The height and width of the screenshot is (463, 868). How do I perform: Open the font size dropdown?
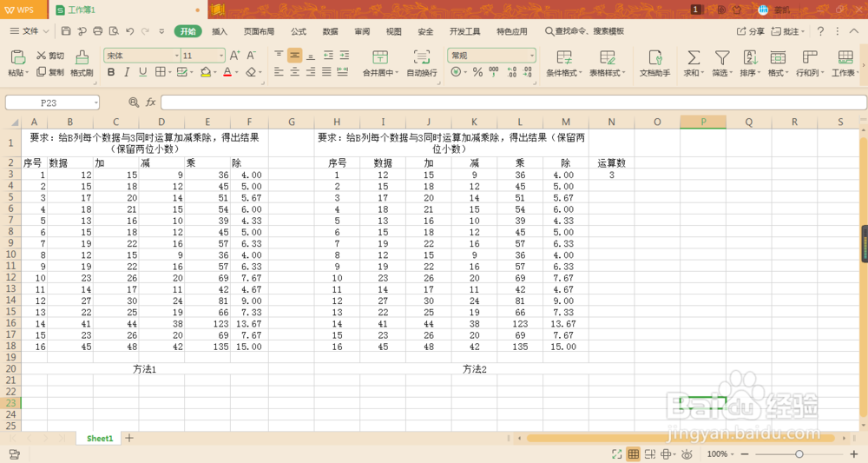(x=220, y=56)
